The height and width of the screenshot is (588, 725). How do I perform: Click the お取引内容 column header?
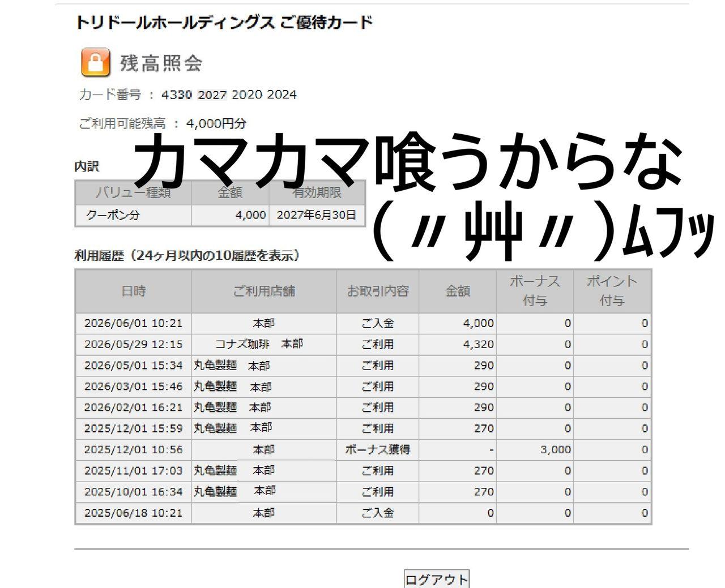[x=378, y=291]
